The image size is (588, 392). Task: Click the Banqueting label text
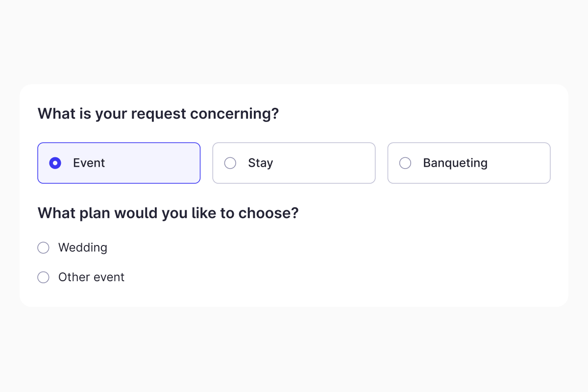click(x=455, y=163)
